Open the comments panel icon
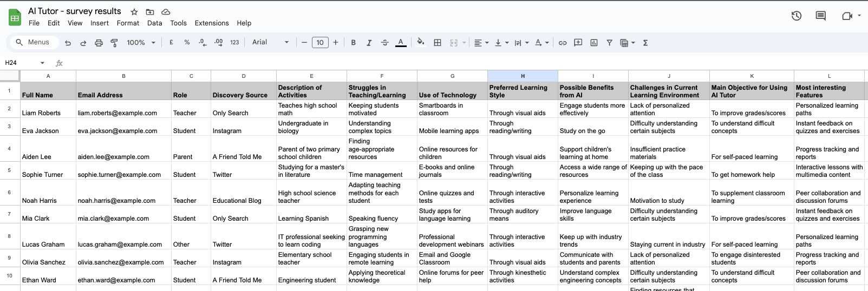868x291 pixels. pyautogui.click(x=821, y=16)
